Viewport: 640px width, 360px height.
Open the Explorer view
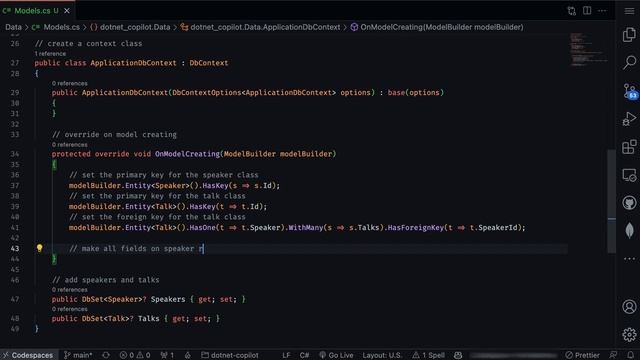[x=629, y=35]
